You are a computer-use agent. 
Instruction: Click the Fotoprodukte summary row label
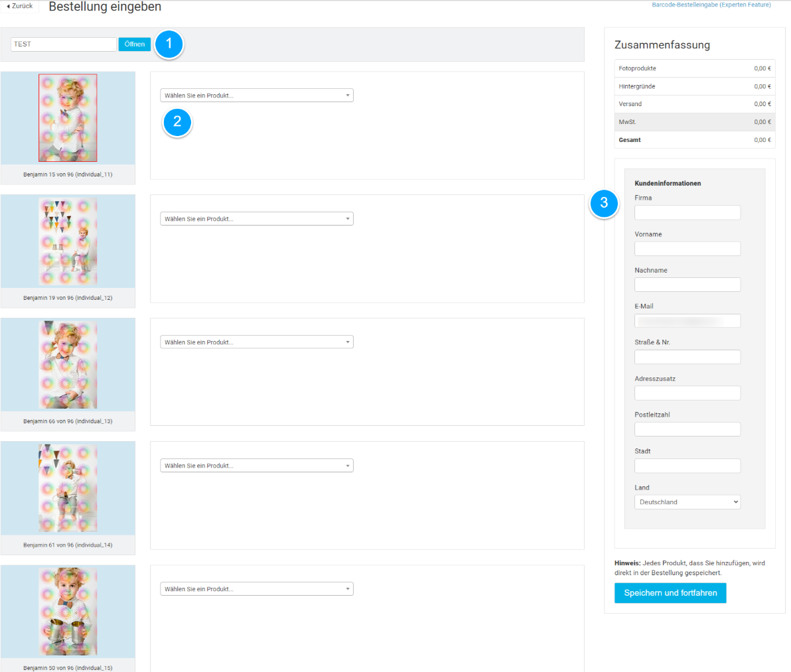click(637, 68)
